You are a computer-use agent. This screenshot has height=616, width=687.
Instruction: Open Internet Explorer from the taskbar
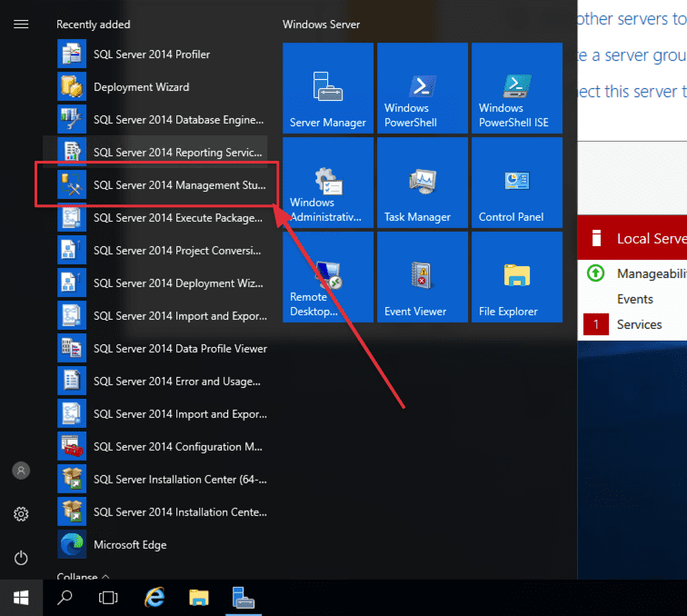[155, 597]
